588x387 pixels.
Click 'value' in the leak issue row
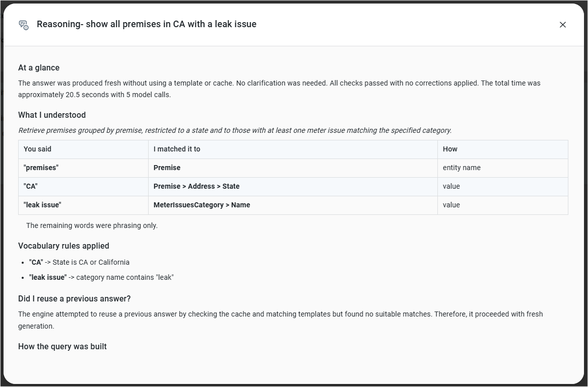[502, 205]
